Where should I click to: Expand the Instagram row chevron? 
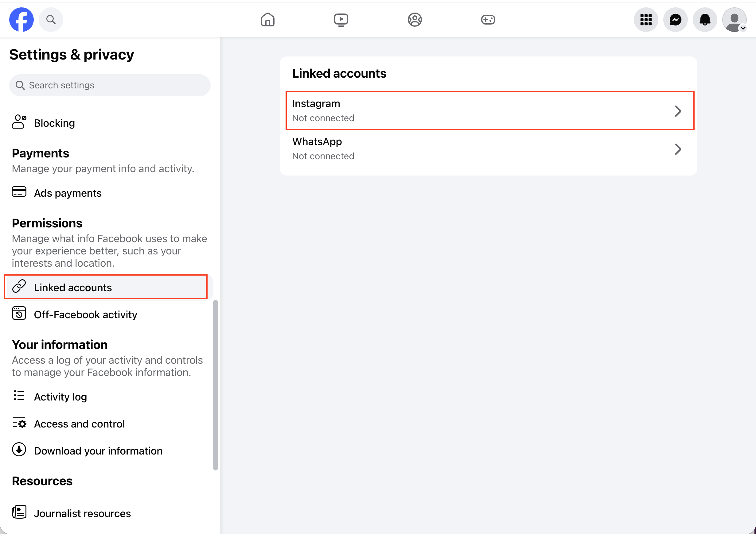tap(678, 111)
